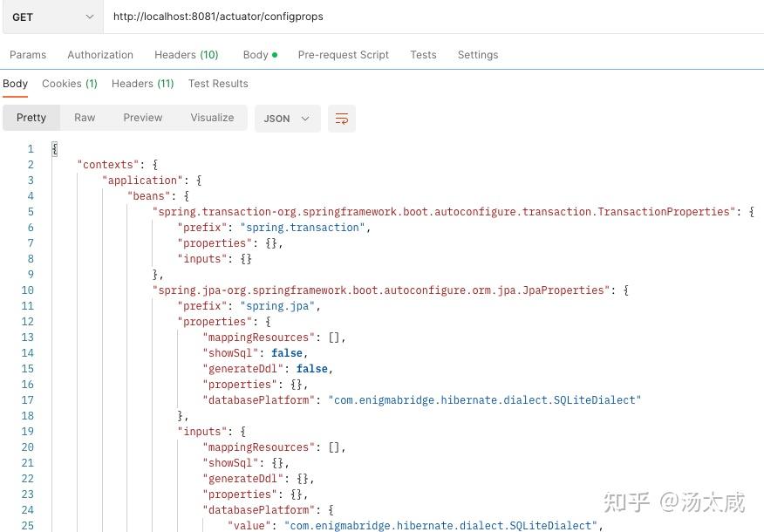Open the Test Results tab
764x532 pixels.
pyautogui.click(x=218, y=84)
